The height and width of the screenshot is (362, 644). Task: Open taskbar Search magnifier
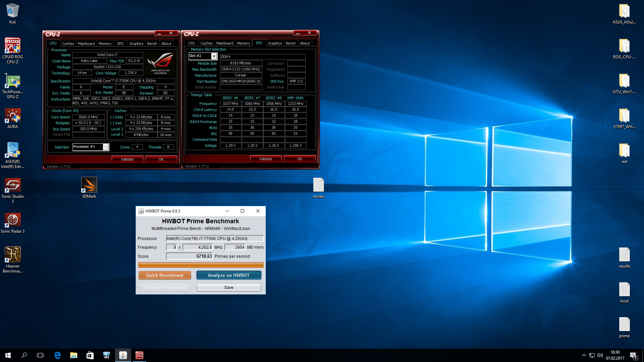coord(24,355)
